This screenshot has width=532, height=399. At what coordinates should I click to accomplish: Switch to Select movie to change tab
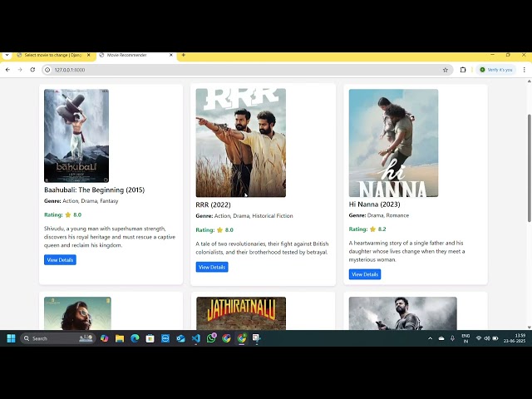pos(54,55)
